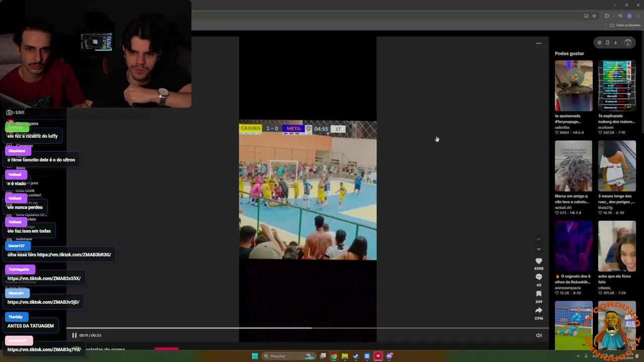Screen dimensions: 644x362
Task: Open the goalkeeper suggested video thumbnail
Action: click(574, 325)
